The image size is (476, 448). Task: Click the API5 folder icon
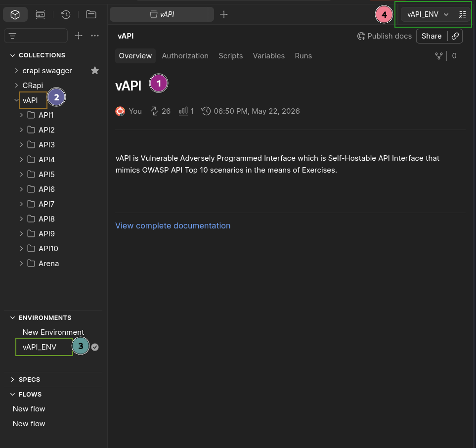(x=31, y=174)
